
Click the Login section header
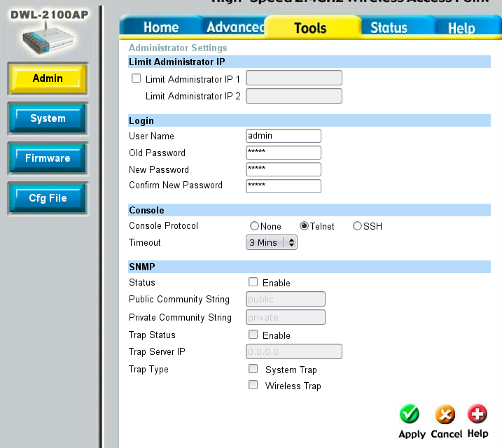(x=309, y=120)
